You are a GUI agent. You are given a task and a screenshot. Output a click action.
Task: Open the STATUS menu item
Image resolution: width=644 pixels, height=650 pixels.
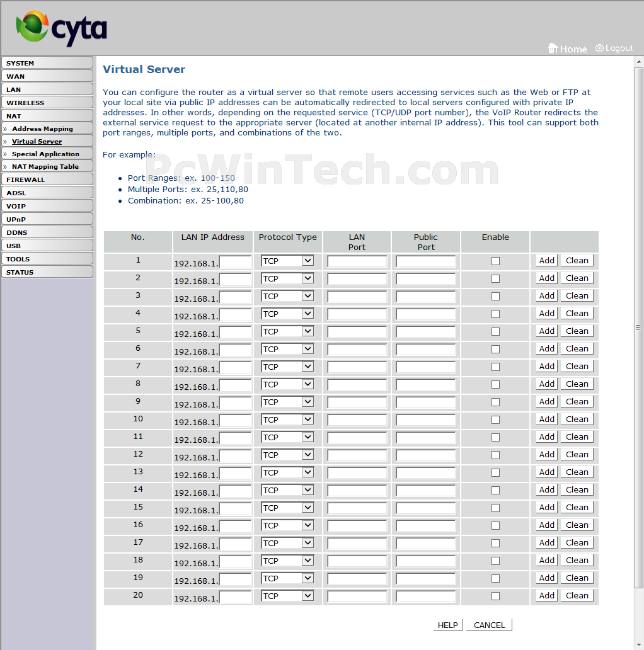click(x=47, y=272)
